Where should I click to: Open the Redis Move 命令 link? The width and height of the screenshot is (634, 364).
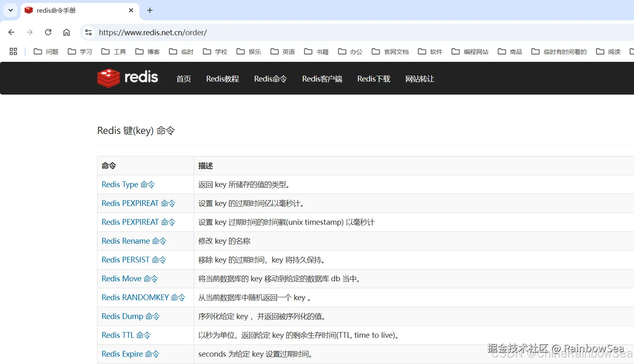[x=130, y=279]
